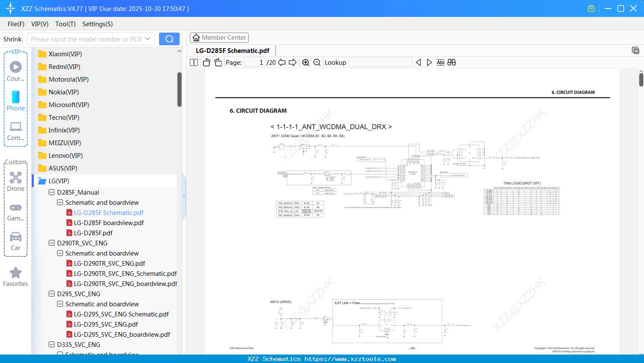The width and height of the screenshot is (644, 363).
Task: Zoom in on the schematic PDF
Action: tap(305, 62)
